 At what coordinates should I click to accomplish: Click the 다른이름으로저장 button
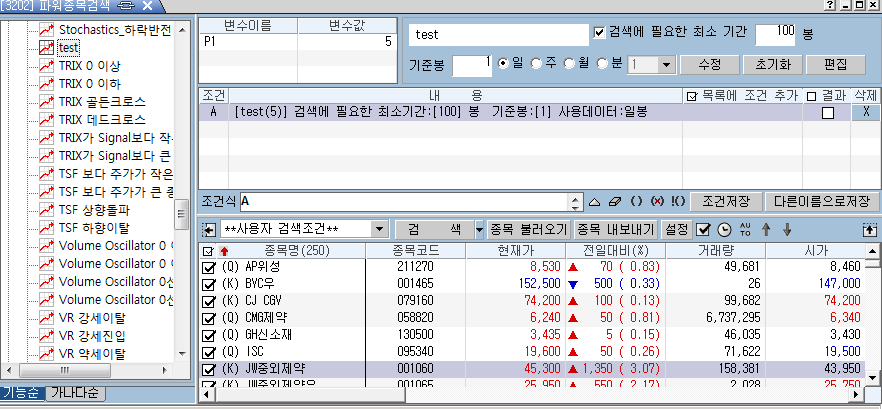pos(822,201)
